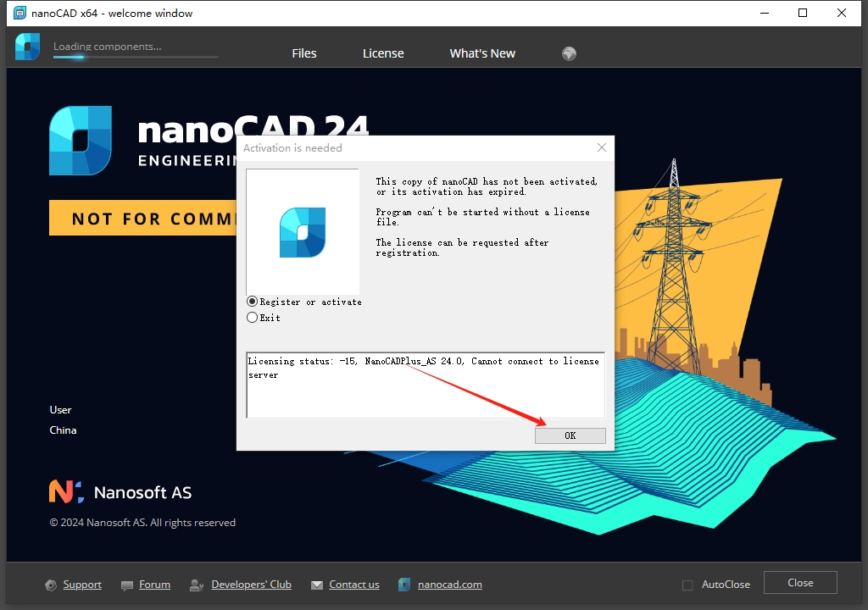
Task: Click the nanoCAD logo in the activation dialog
Action: tap(303, 232)
